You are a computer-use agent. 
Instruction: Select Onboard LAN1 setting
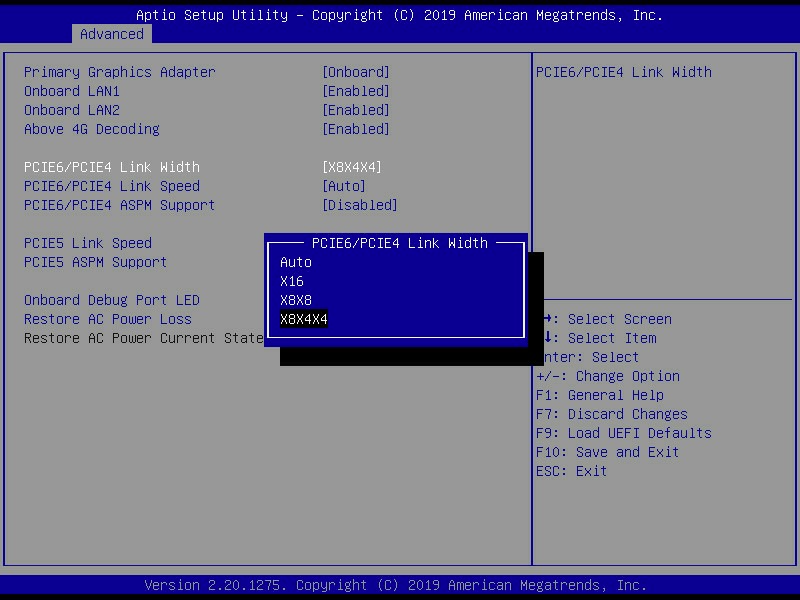[x=72, y=91]
